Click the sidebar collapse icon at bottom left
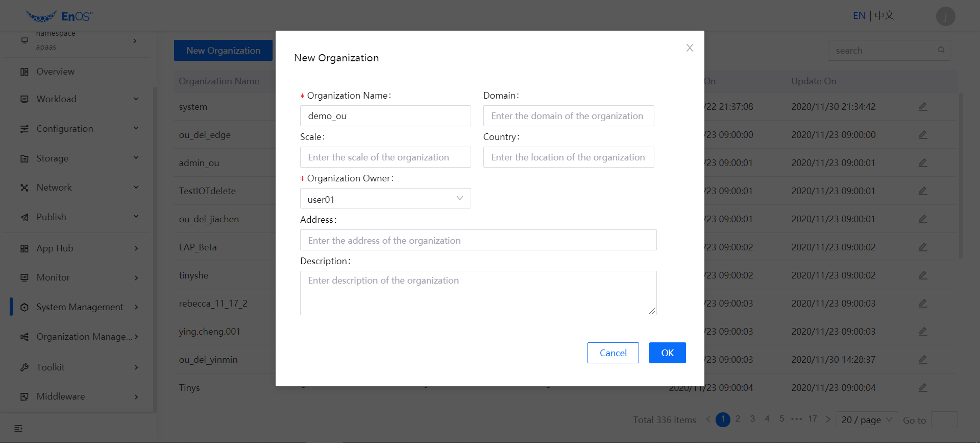Screen dimensions: 980x443 (18, 428)
